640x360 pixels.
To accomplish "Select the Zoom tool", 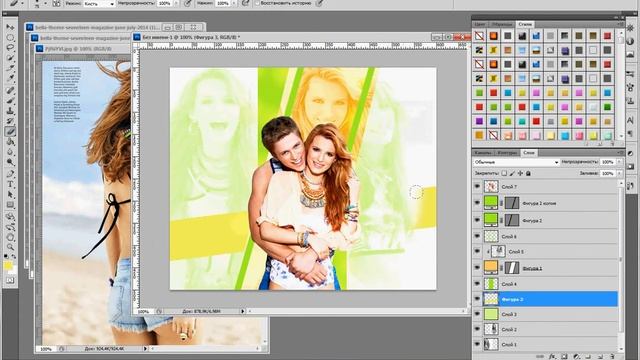I will pyautogui.click(x=10, y=247).
